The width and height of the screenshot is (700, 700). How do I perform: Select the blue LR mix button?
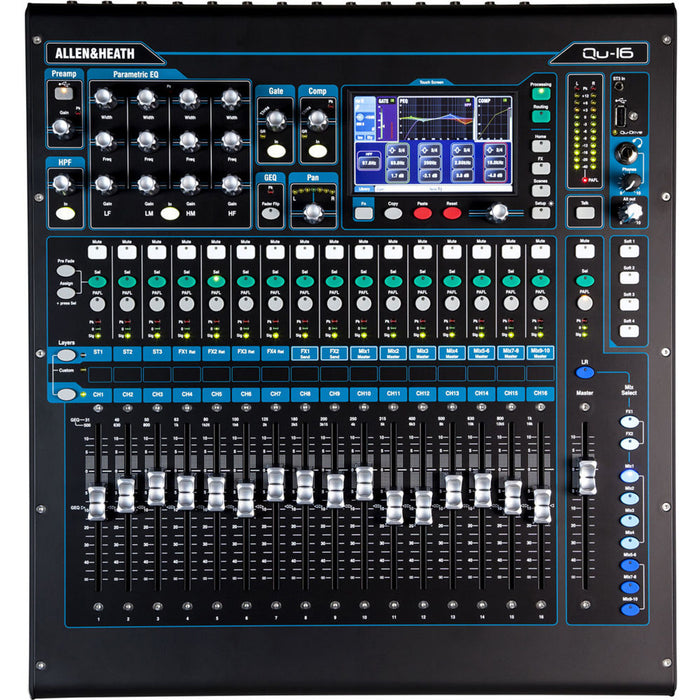(585, 372)
